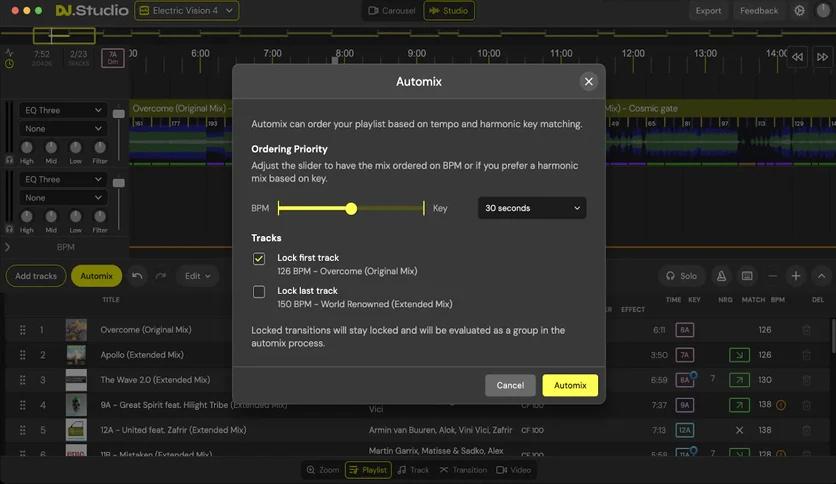Screen dimensions: 836x484
Task: Skip backward with the rewind icon
Action: 797,57
